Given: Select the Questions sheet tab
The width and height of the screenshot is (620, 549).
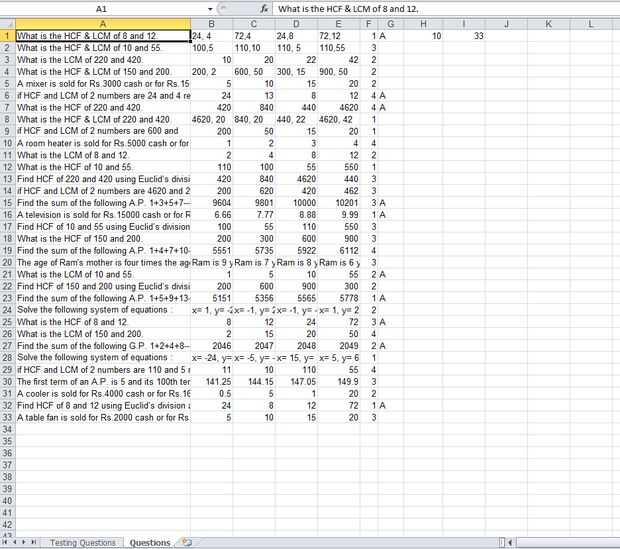Looking at the screenshot, I should pos(150,543).
